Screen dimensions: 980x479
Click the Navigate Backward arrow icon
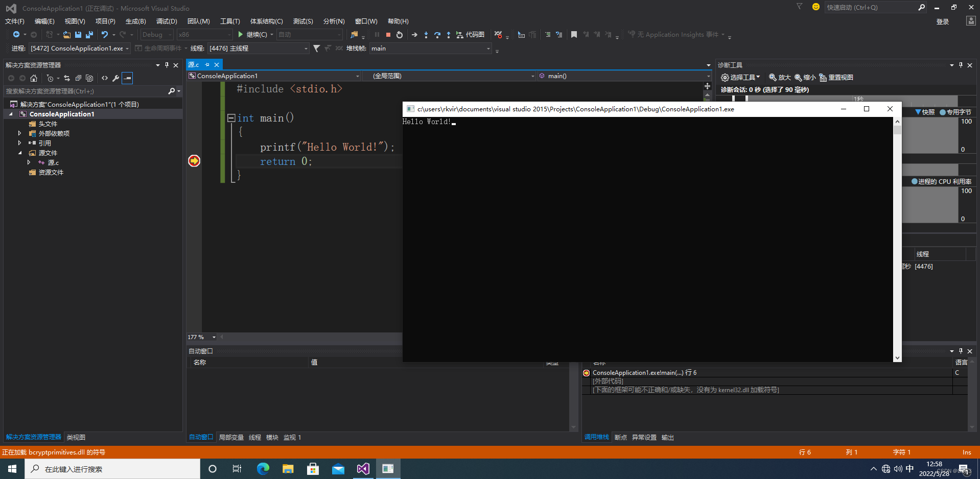tap(16, 35)
